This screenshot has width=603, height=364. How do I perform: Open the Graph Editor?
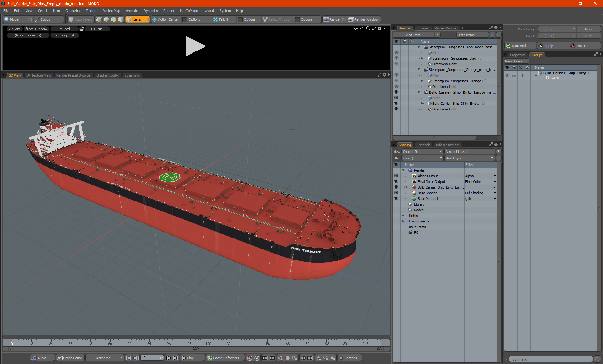69,358
